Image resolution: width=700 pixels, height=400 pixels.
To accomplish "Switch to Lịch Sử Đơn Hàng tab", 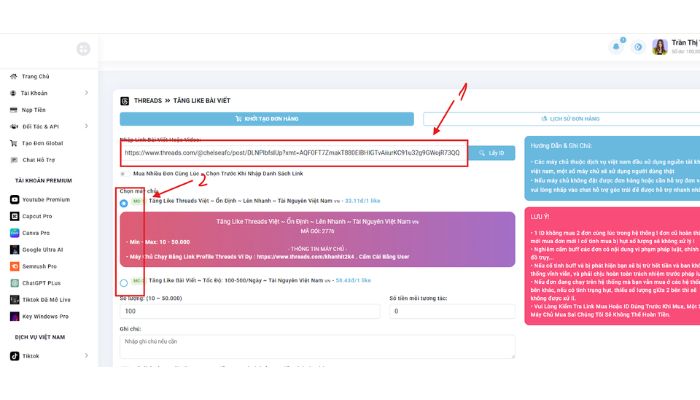I will pos(570,119).
